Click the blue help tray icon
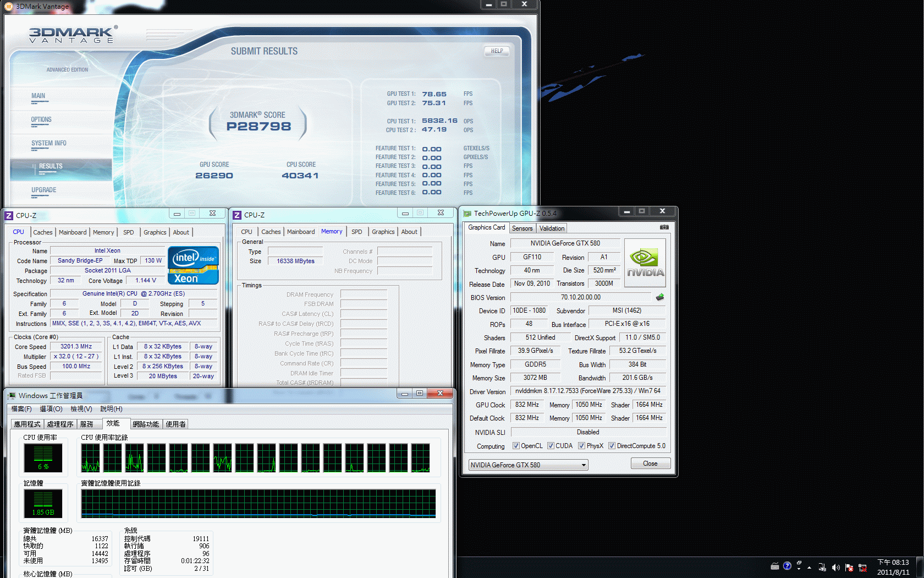 tap(787, 566)
